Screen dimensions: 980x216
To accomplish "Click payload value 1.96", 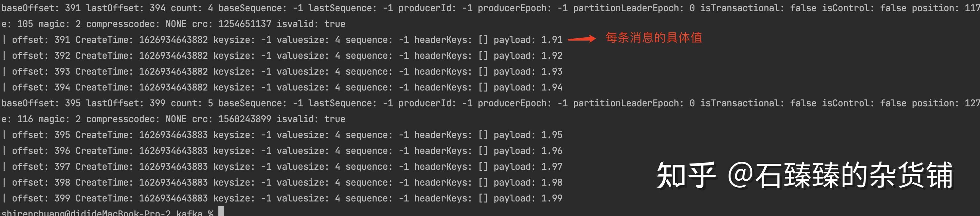I will (x=552, y=151).
